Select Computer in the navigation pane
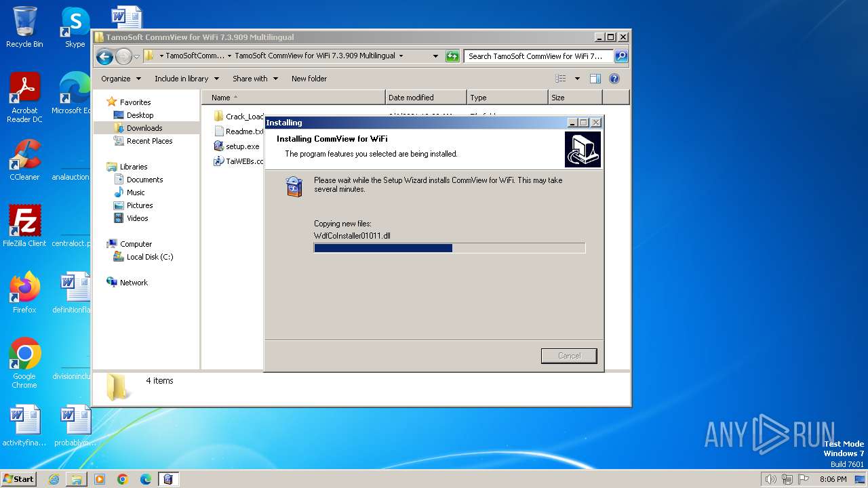 point(130,244)
